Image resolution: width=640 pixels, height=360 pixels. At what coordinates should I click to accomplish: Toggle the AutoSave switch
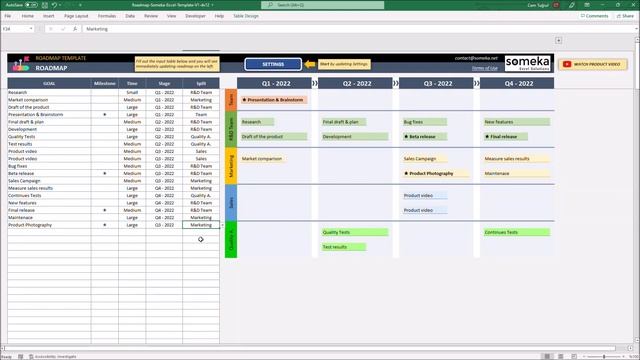(31, 5)
